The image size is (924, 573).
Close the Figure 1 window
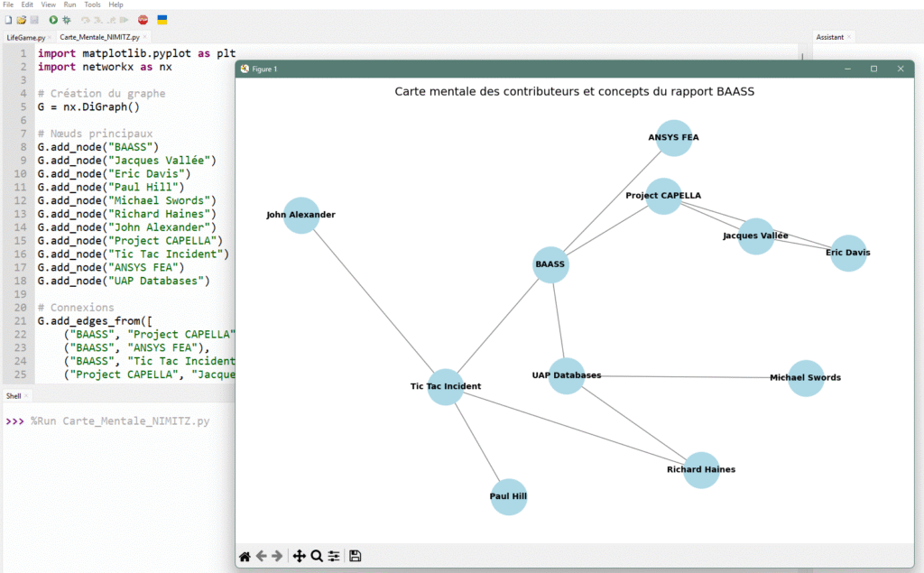click(x=901, y=69)
